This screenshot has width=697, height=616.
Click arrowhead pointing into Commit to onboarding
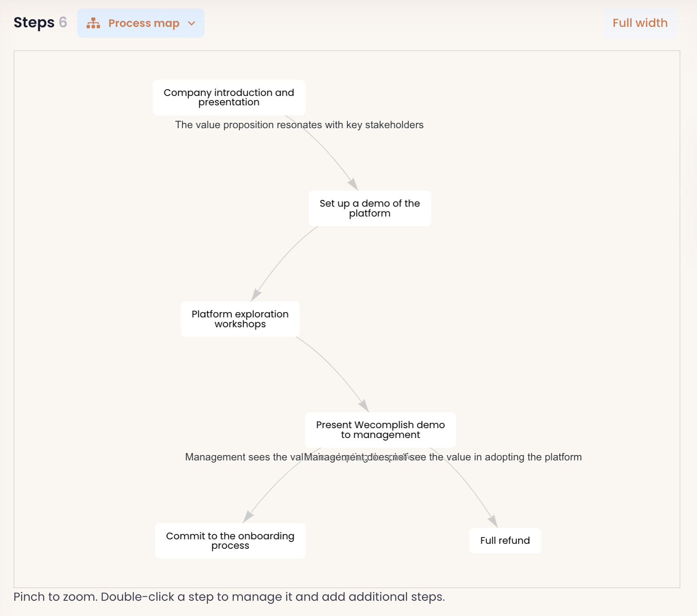(x=248, y=516)
